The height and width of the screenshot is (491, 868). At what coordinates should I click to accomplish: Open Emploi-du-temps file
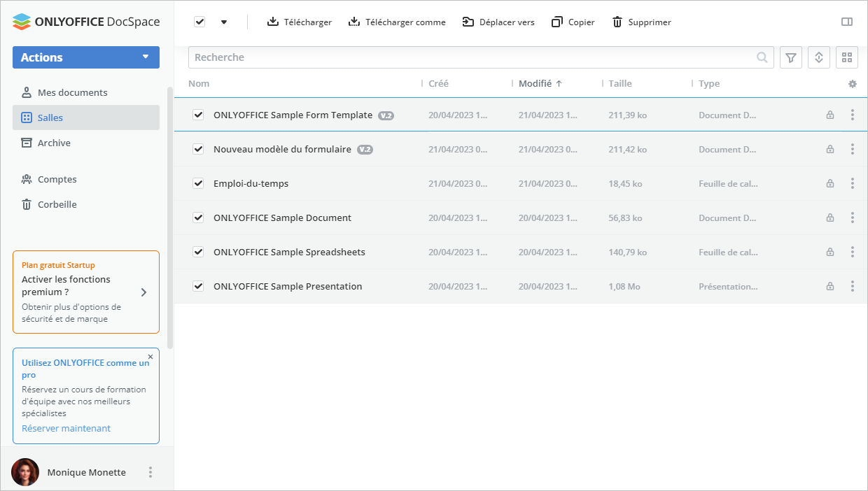pyautogui.click(x=251, y=183)
